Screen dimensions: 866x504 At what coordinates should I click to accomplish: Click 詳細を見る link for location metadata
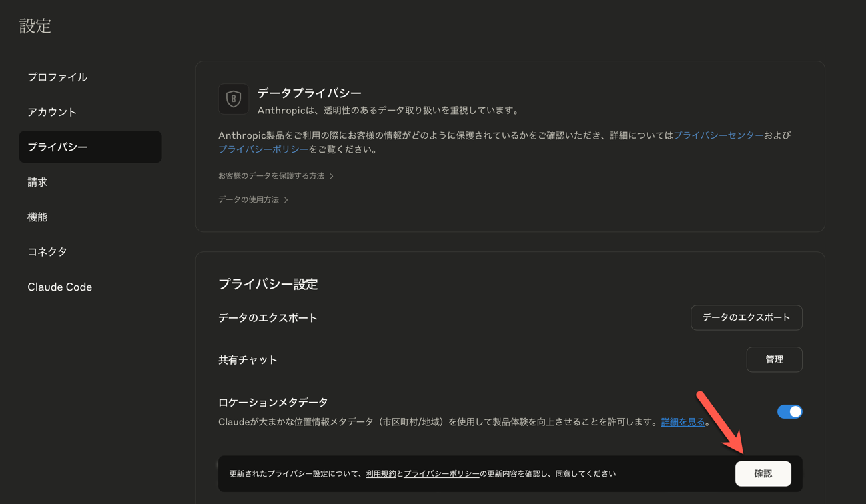683,422
